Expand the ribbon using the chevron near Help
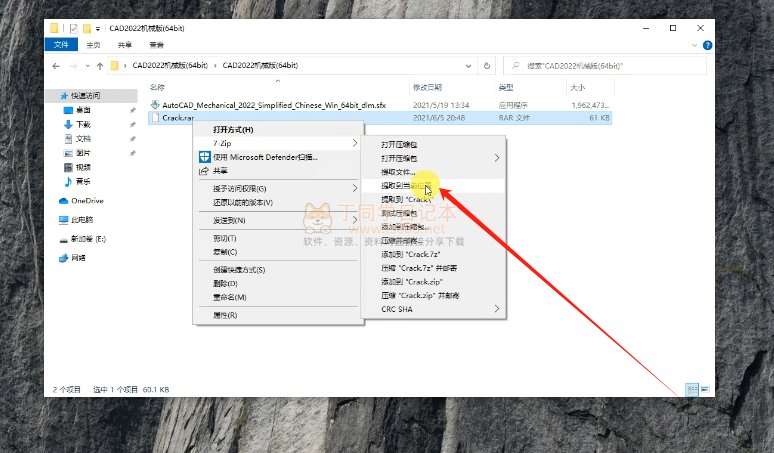774x453 pixels. click(695, 45)
